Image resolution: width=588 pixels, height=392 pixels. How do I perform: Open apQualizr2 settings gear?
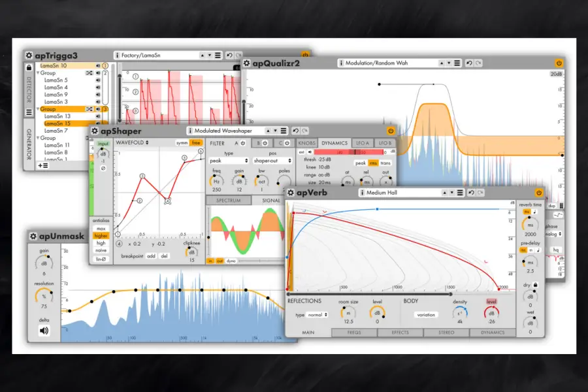tap(246, 63)
